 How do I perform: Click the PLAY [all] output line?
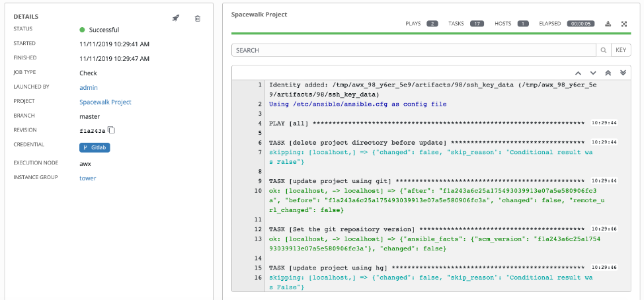pyautogui.click(x=426, y=124)
